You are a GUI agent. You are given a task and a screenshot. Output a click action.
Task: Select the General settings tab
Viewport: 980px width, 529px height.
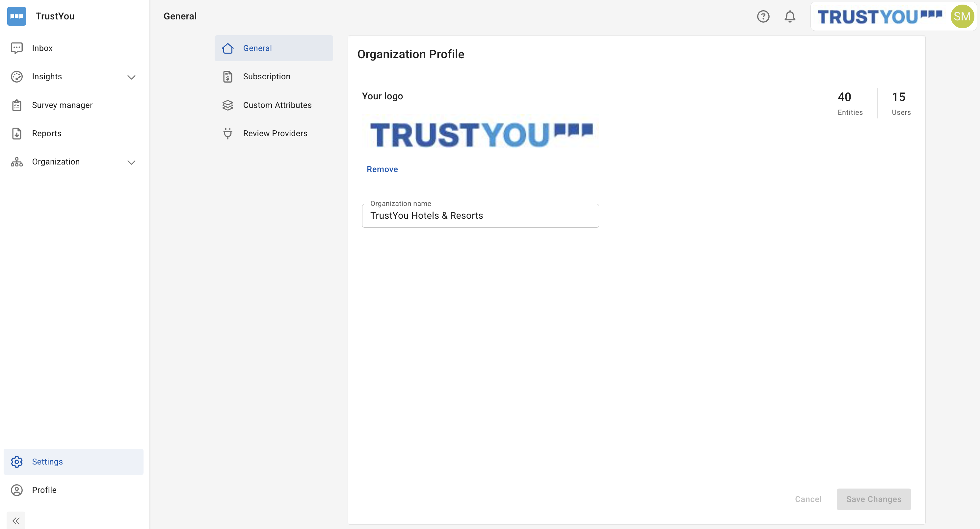pos(274,48)
